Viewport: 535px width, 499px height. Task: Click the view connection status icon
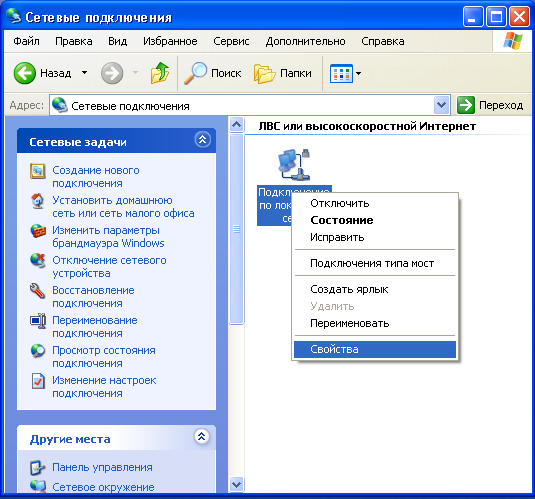coord(38,351)
